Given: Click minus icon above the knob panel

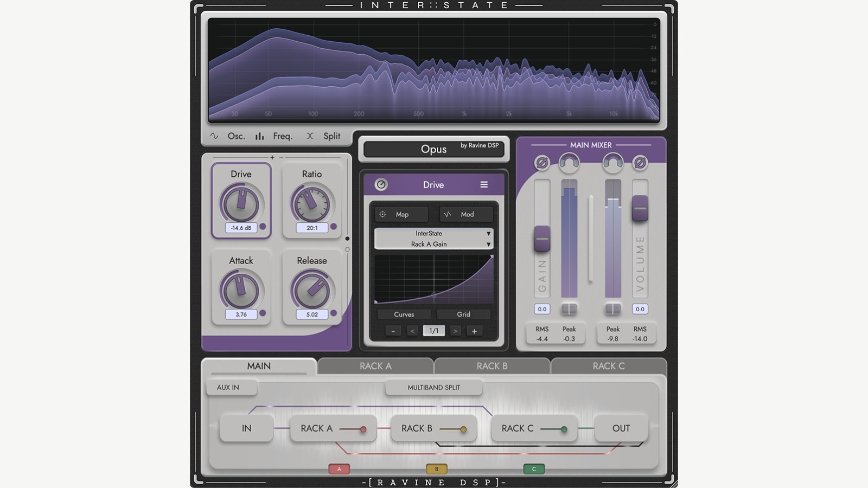Looking at the screenshot, I should 281,157.
